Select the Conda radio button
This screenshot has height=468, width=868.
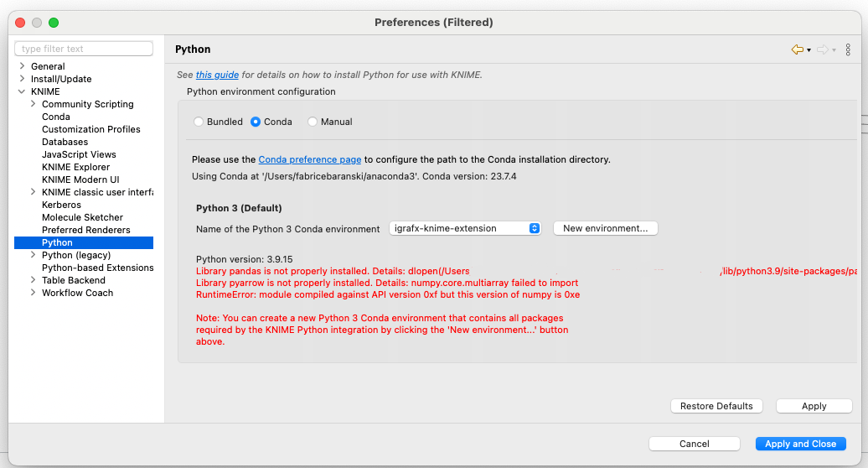point(256,122)
